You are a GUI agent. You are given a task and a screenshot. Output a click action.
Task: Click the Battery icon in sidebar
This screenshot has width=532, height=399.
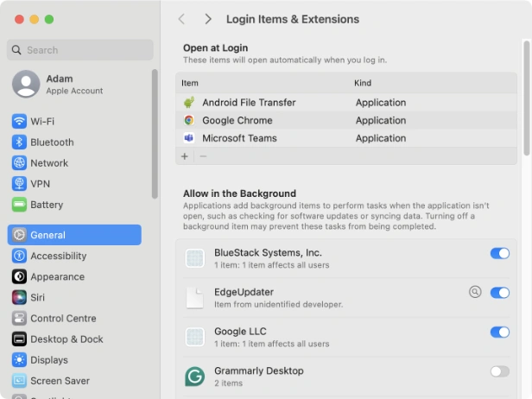19,205
